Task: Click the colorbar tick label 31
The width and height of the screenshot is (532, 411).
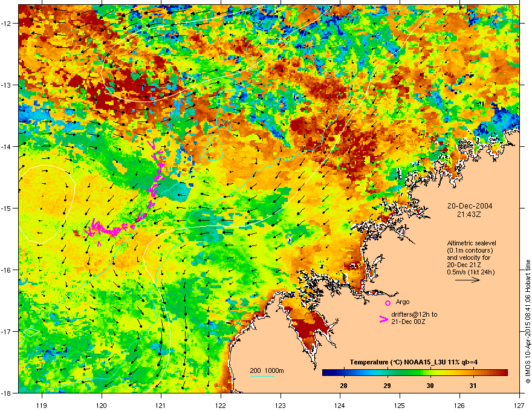Action: (x=473, y=386)
